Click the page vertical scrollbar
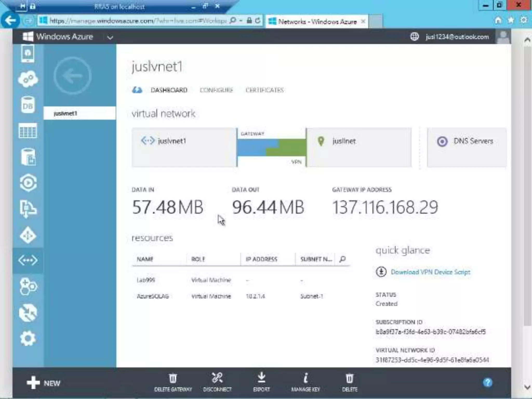532x399 pixels. click(x=527, y=186)
